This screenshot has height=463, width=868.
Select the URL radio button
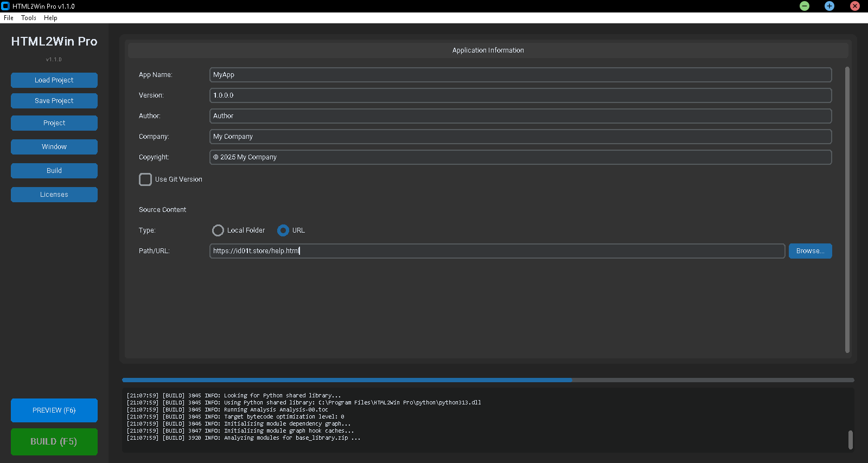(x=283, y=230)
